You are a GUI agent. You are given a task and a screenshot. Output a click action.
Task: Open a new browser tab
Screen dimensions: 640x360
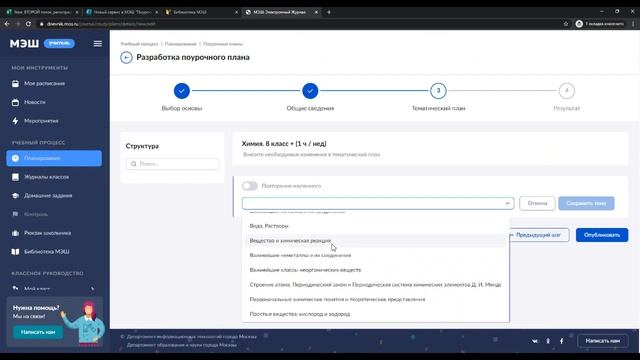329,12
